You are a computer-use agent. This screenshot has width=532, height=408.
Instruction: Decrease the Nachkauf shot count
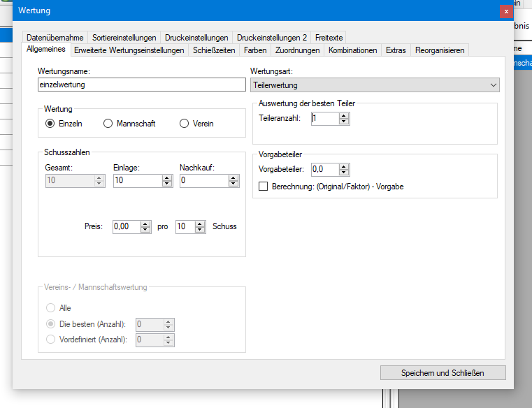pyautogui.click(x=233, y=184)
